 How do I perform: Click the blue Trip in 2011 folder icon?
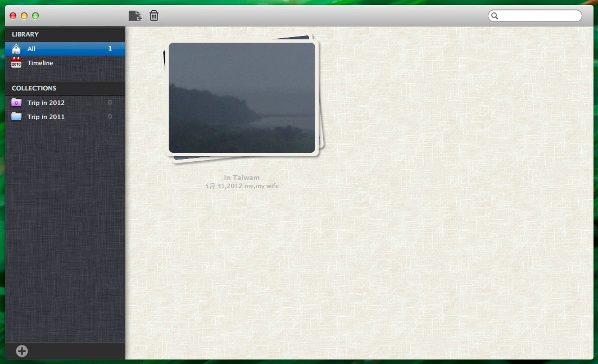pos(16,117)
